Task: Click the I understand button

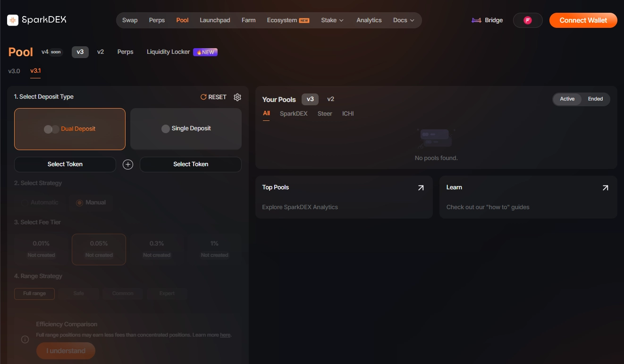Action: coord(66,351)
